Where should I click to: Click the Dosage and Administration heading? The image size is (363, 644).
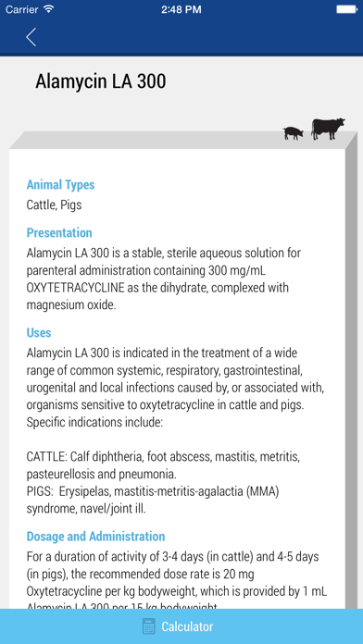point(95,536)
